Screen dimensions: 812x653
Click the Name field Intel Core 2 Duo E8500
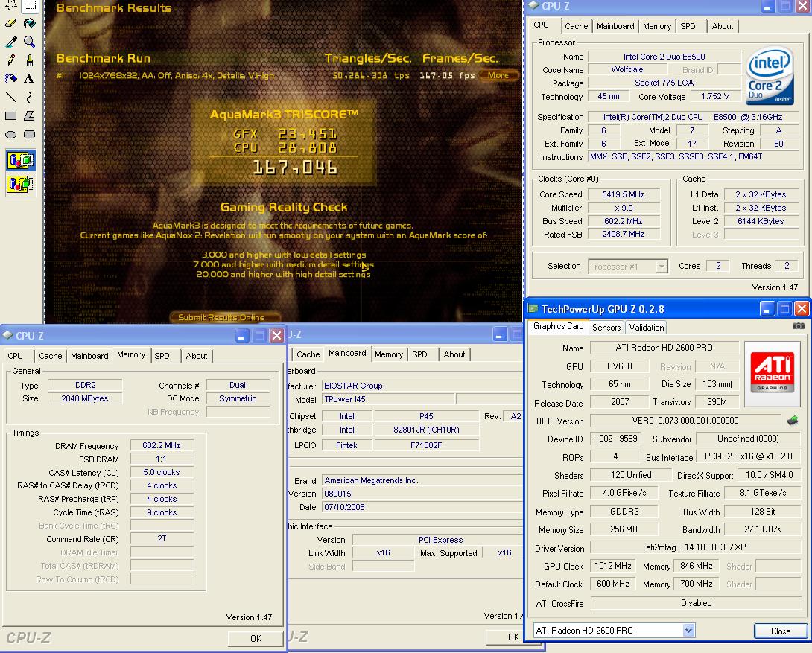pyautogui.click(x=664, y=57)
